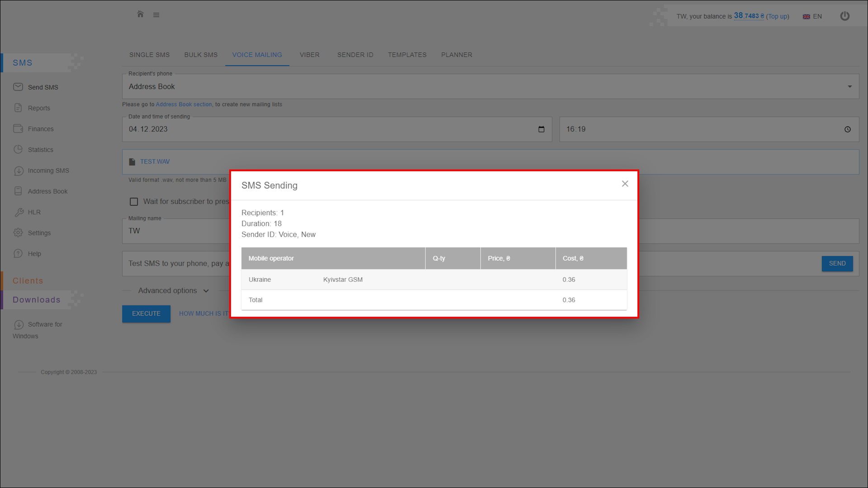Viewport: 868px width, 488px height.
Task: Click the clock icon in the time field
Action: 847,129
